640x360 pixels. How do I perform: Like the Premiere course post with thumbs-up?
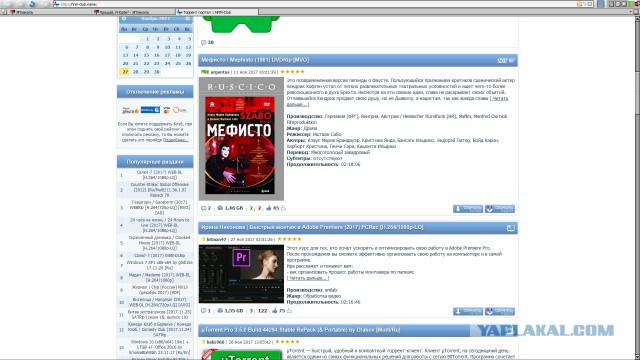(275, 311)
